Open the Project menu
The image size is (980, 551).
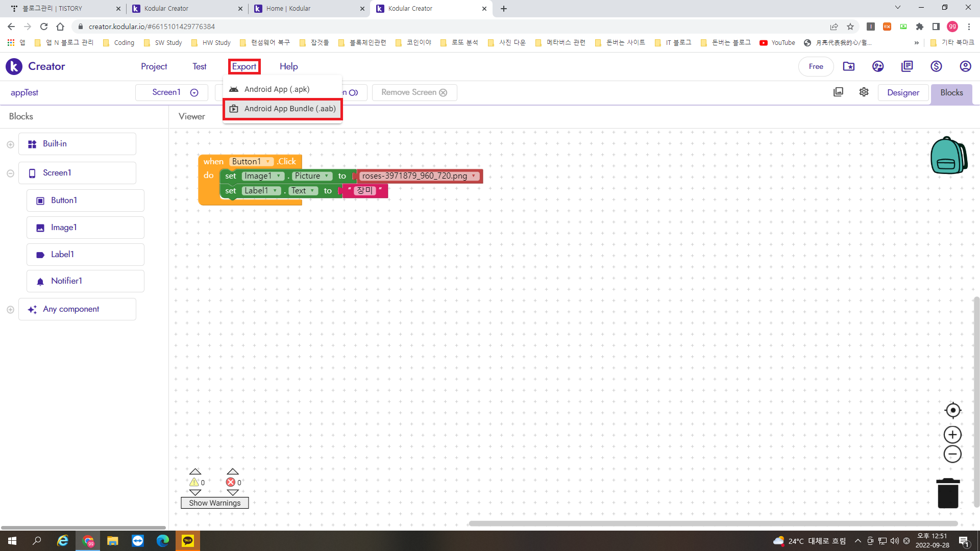154,66
